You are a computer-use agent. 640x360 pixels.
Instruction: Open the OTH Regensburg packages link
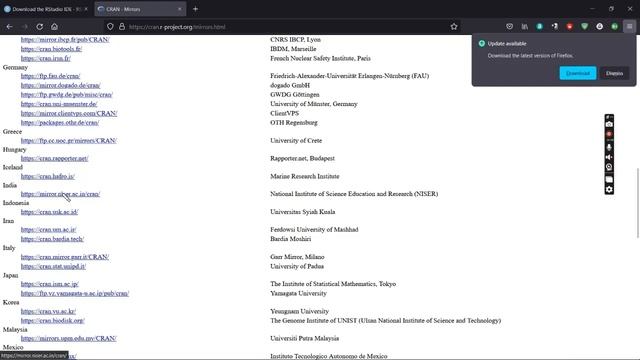[x=60, y=122]
